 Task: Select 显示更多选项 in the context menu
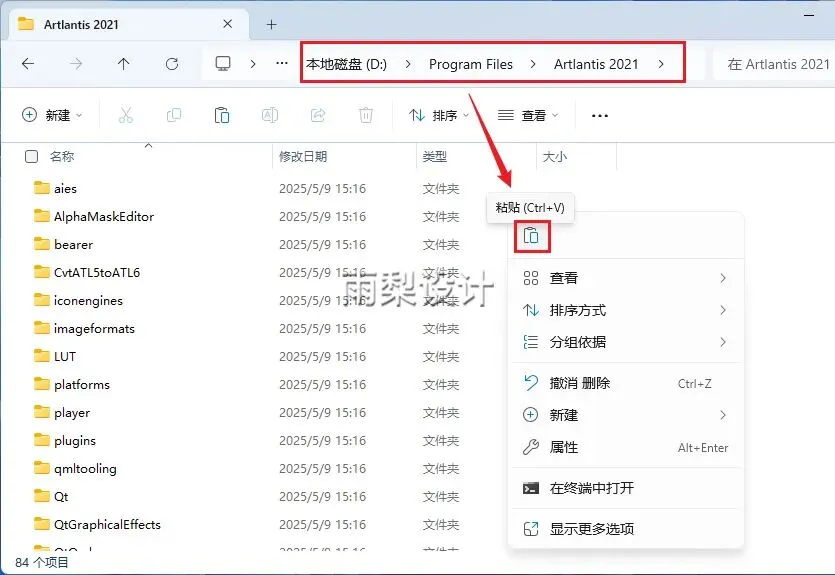[x=626, y=529]
